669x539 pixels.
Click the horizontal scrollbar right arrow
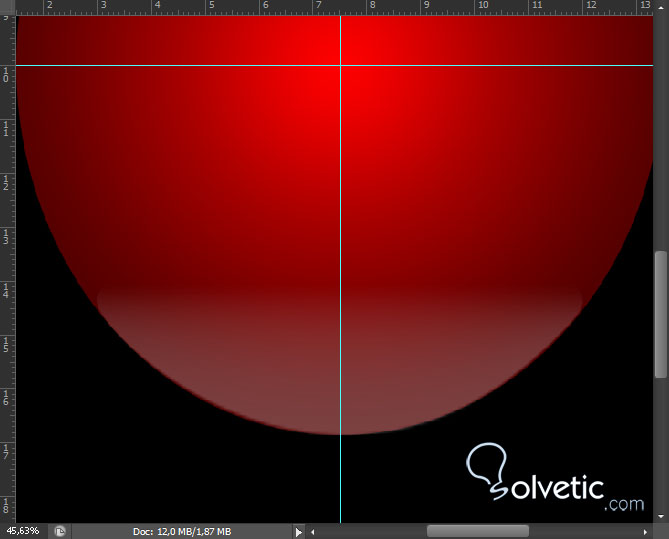pyautogui.click(x=645, y=532)
